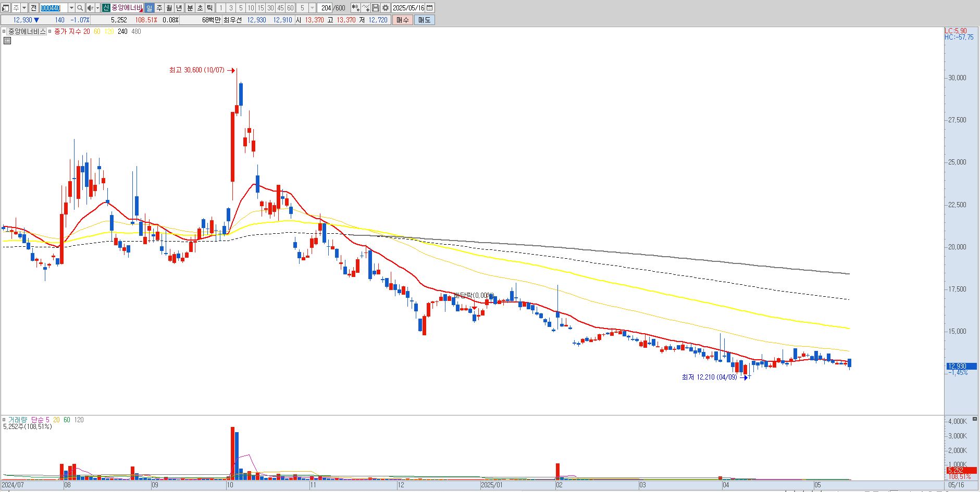The image size is (980, 492).
Task: Click the 240 moving average legend label
Action: tap(122, 31)
